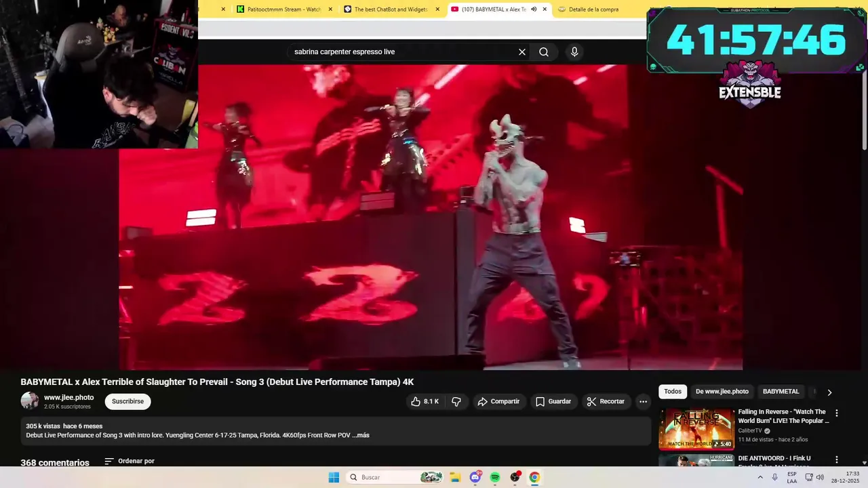Select the De www.jlee.photo filter chip

click(722, 392)
